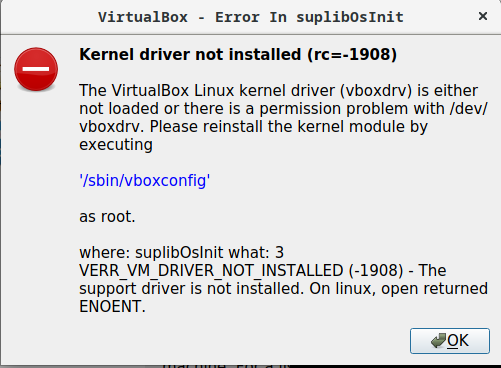
Task: Click the 'ENOENT.' word
Action: 112,306
